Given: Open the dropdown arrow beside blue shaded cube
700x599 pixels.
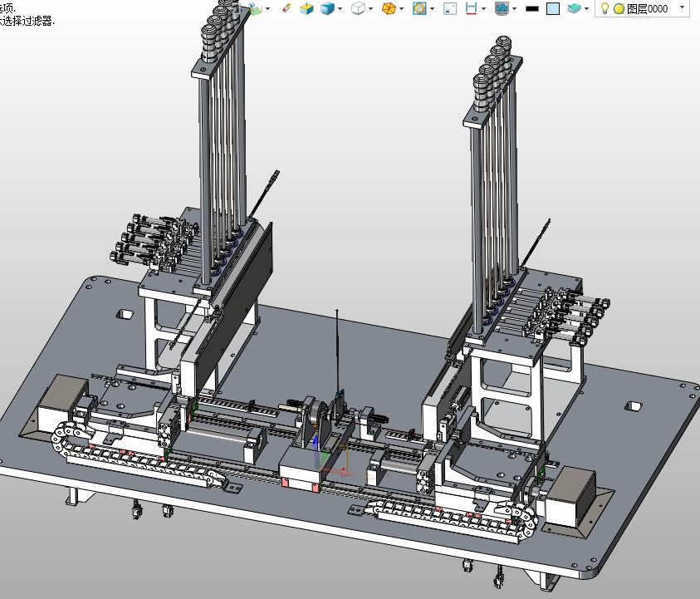Looking at the screenshot, I should coord(340,8).
